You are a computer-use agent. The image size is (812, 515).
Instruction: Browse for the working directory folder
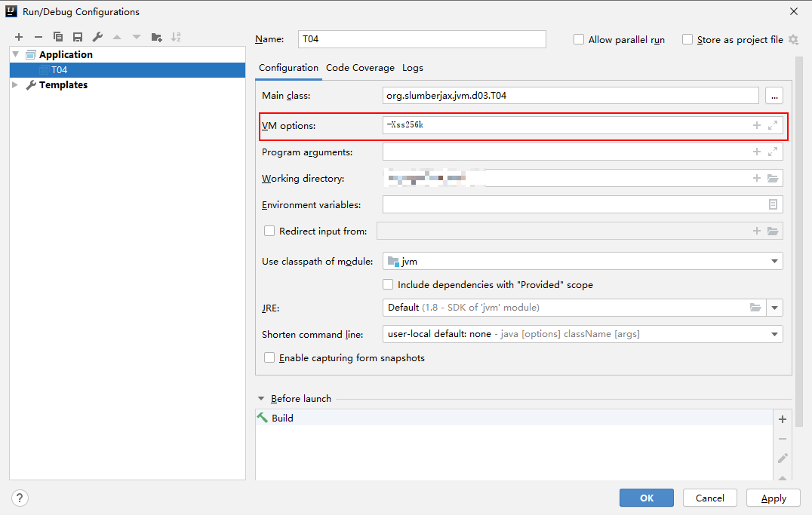pyautogui.click(x=773, y=179)
